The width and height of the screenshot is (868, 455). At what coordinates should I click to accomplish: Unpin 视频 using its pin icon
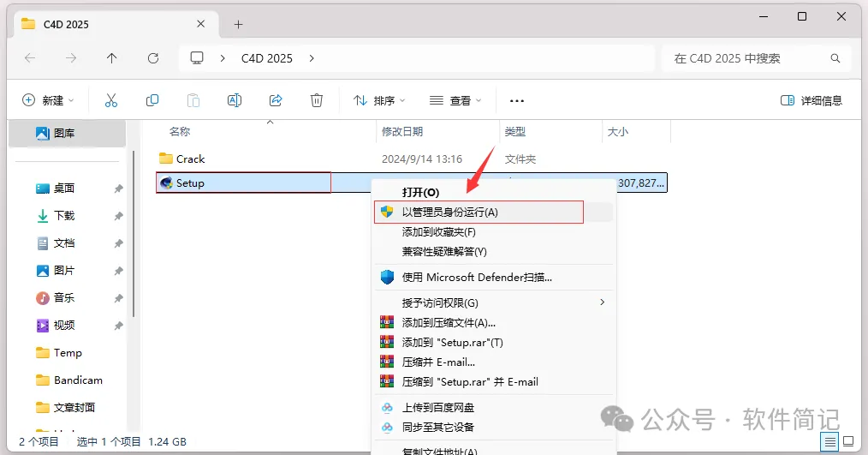pyautogui.click(x=118, y=326)
